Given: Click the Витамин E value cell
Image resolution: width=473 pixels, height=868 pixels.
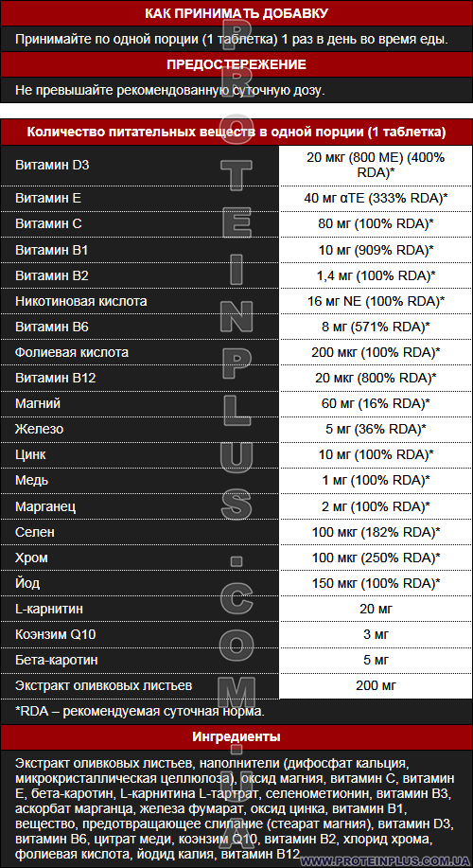Looking at the screenshot, I should [x=376, y=198].
